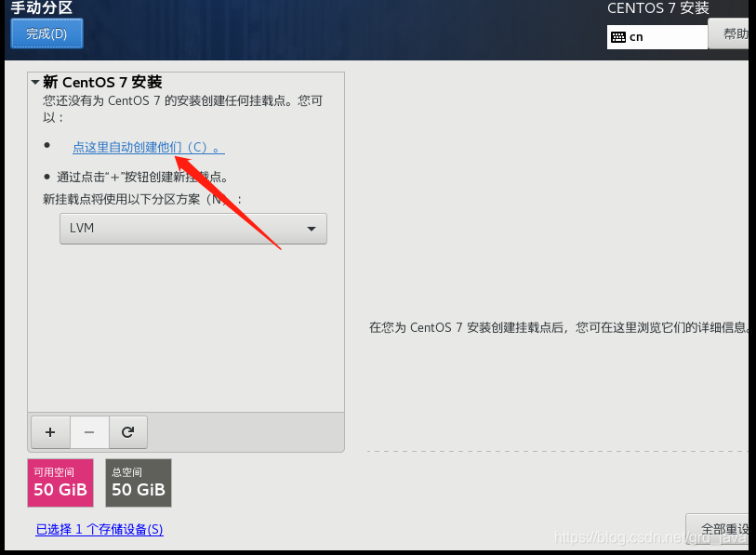Viewport: 756px width, 555px height.
Task: Open the LVM partition scheme dropdown
Action: pos(193,229)
